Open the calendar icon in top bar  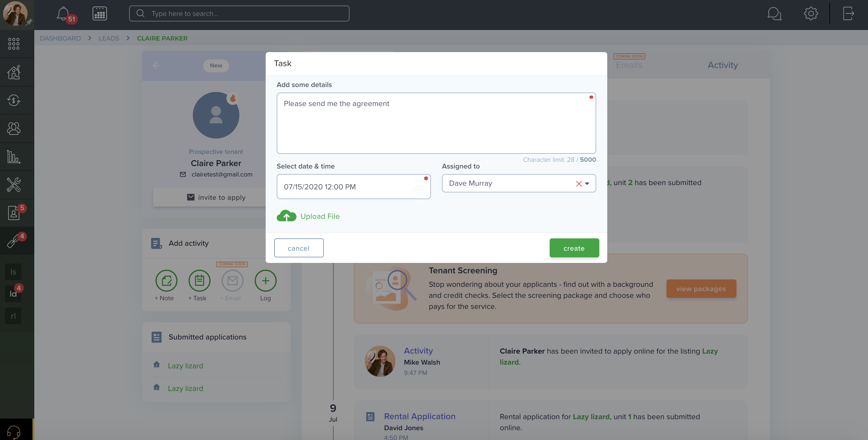[x=100, y=13]
